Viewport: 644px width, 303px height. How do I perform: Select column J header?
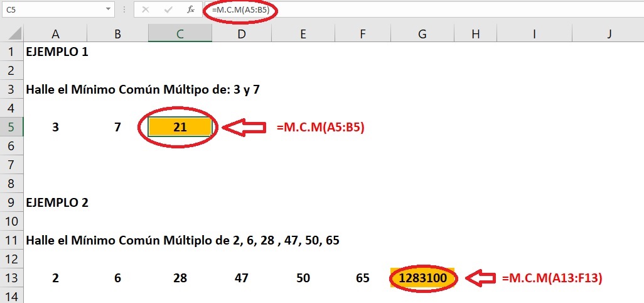click(609, 35)
